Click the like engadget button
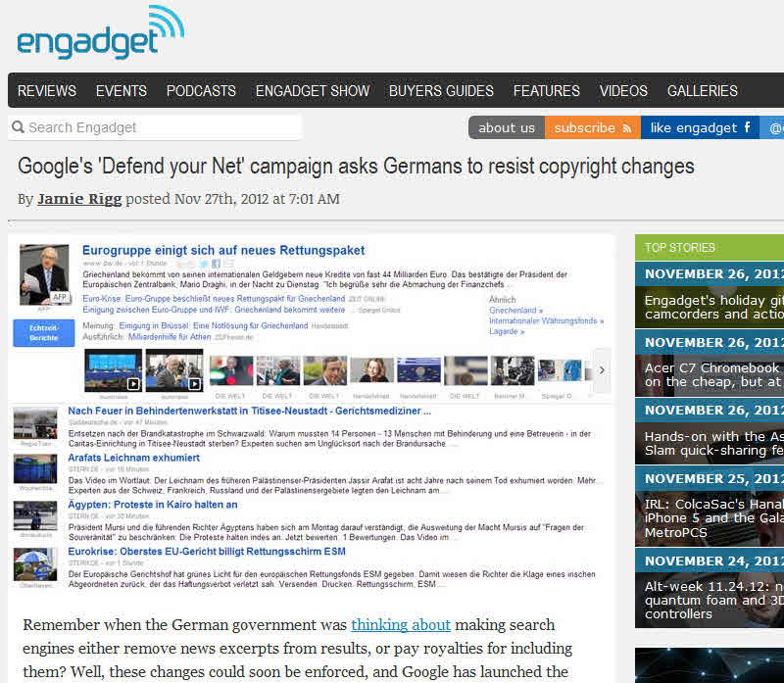This screenshot has height=683, width=784. click(x=700, y=128)
